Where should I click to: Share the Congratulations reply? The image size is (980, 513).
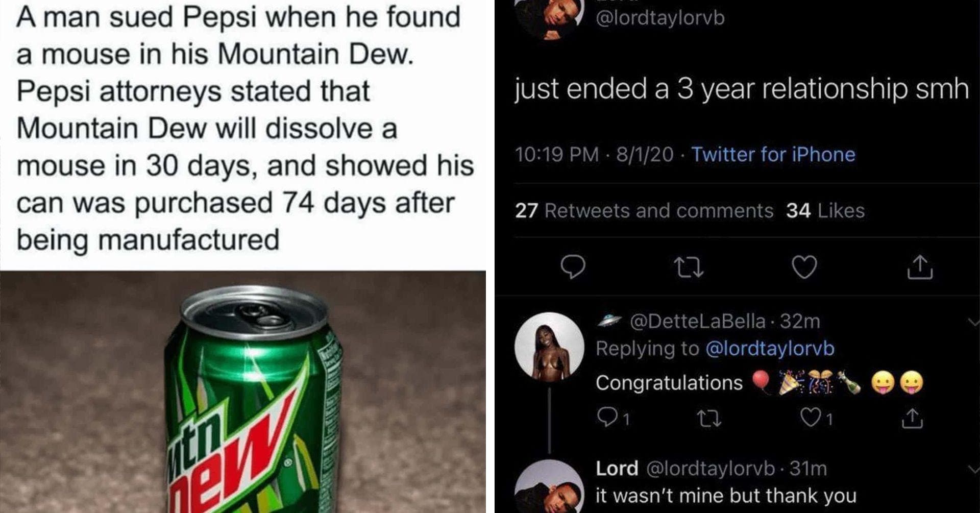tap(912, 419)
